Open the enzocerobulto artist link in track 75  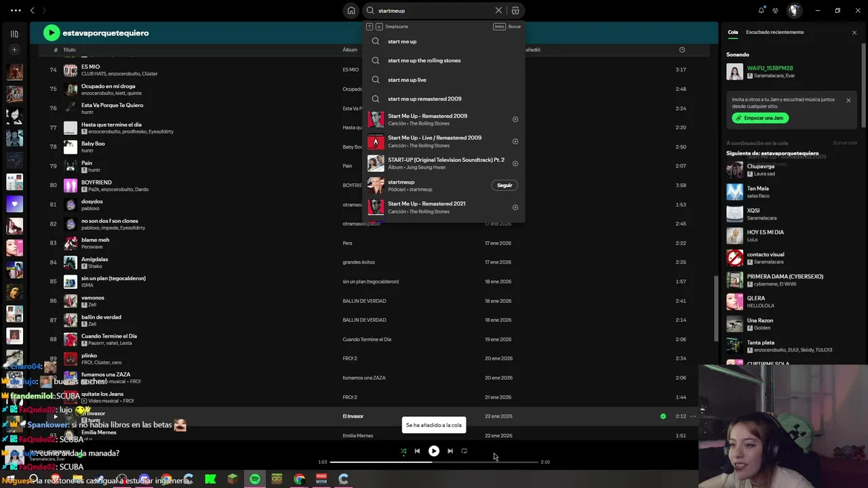click(x=96, y=93)
